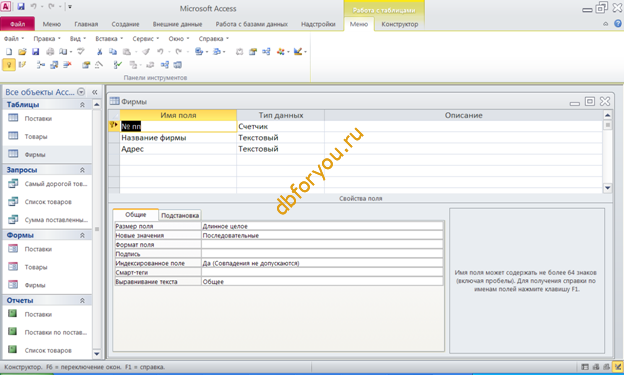Open the Redo history dropdown arrow
The image size is (624, 375).
pyautogui.click(x=187, y=52)
